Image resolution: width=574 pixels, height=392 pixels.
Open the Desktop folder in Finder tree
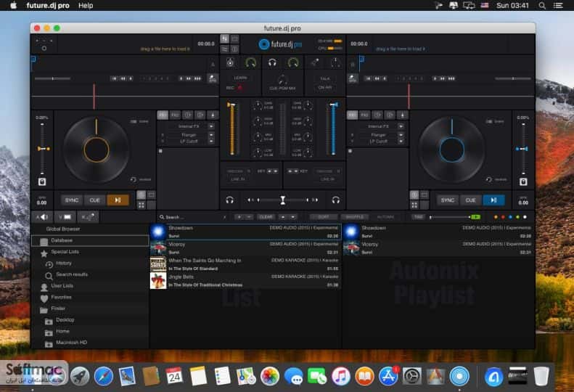tap(65, 320)
